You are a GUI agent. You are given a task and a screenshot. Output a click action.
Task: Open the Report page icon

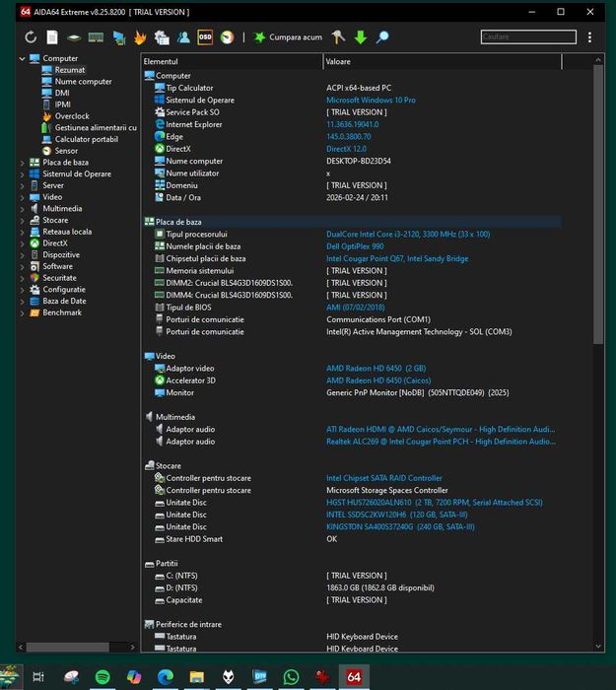(x=52, y=37)
